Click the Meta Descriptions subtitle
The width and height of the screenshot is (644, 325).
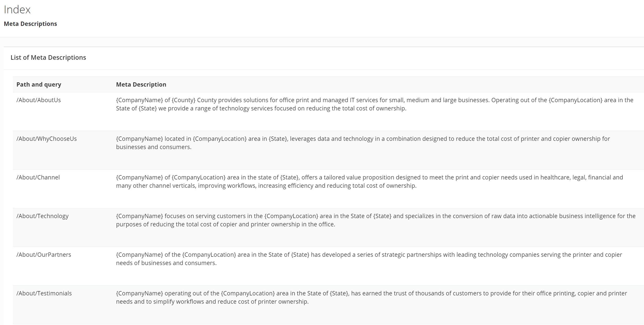click(x=30, y=24)
